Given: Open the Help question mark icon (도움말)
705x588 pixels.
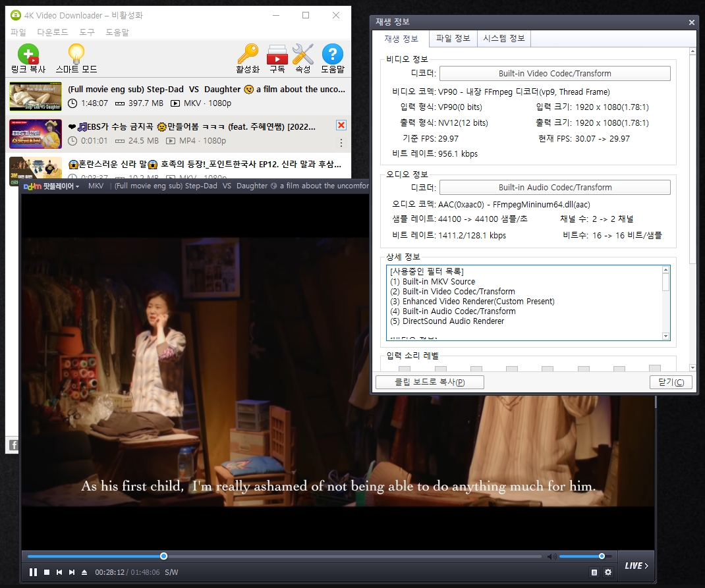Looking at the screenshot, I should point(333,55).
